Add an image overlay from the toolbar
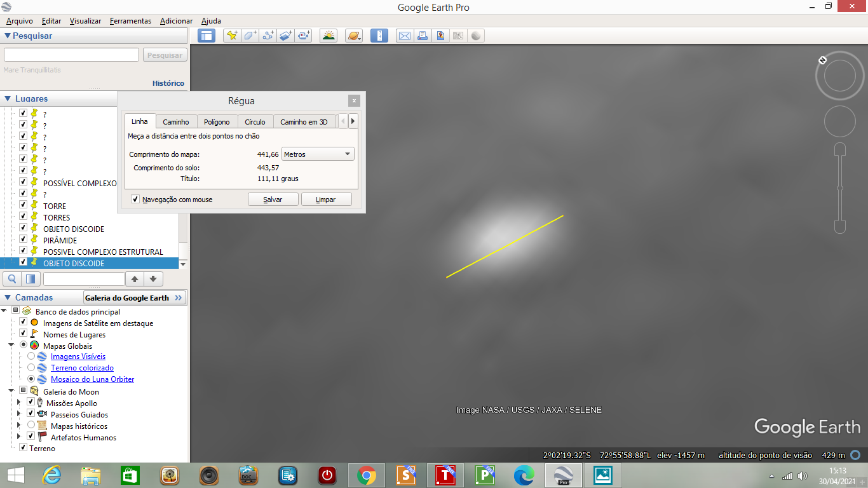The image size is (868, 488). tap(286, 36)
